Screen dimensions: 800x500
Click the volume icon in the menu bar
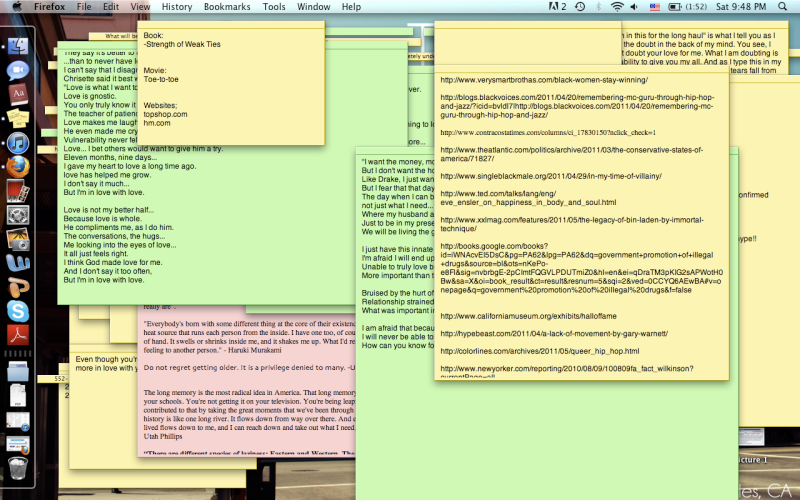click(634, 7)
